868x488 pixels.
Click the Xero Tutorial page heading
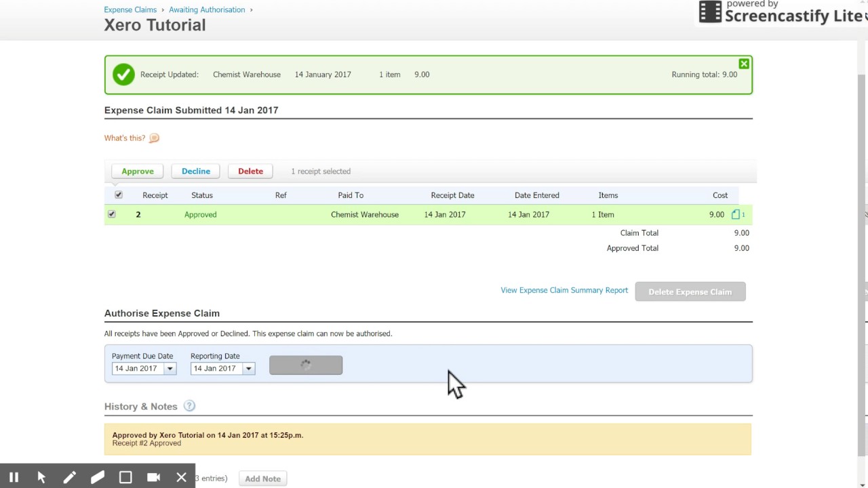click(155, 25)
